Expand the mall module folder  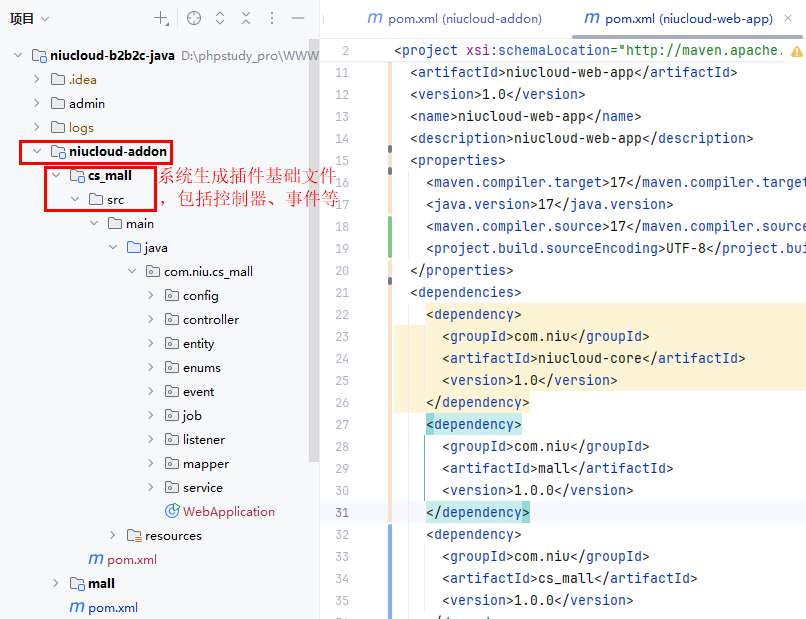point(56,583)
